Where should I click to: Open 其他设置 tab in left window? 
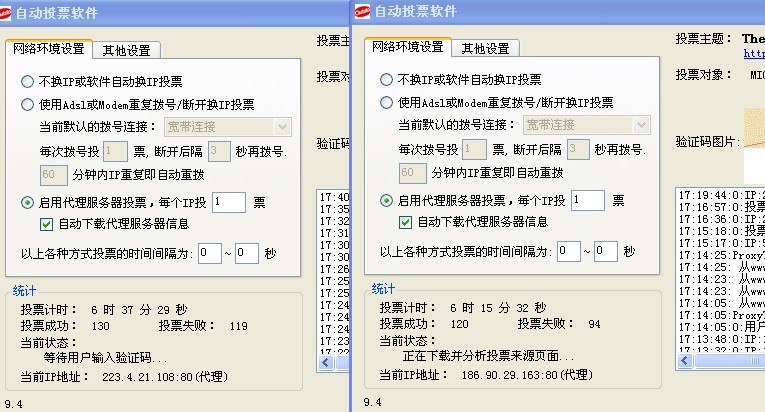pos(126,50)
